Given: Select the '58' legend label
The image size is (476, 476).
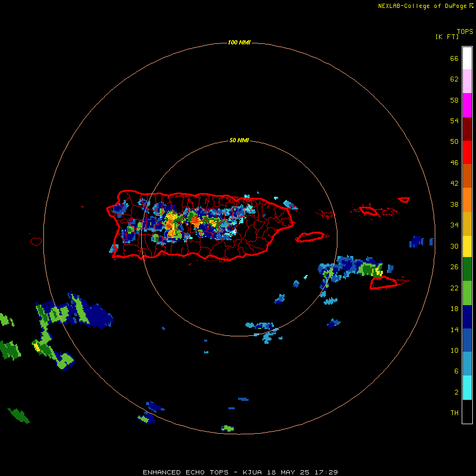Looking at the screenshot, I should click(454, 100).
